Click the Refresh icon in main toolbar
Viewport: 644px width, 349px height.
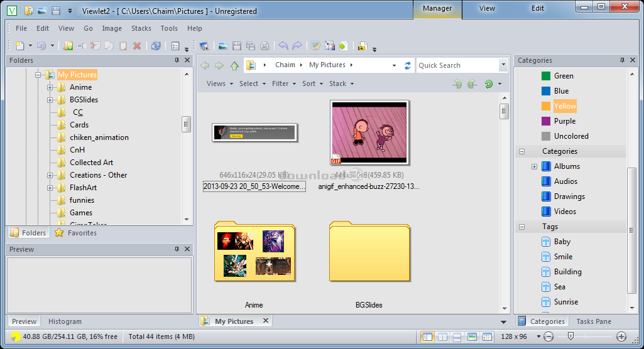(156, 46)
